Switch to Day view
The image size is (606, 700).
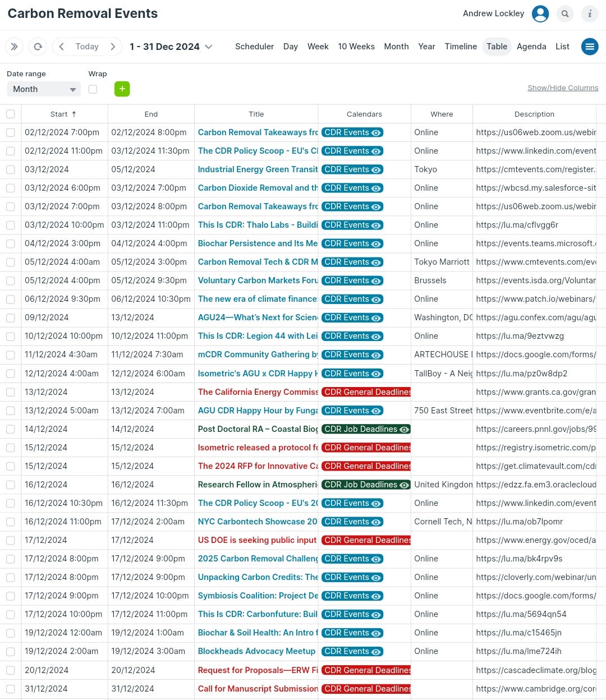point(291,47)
